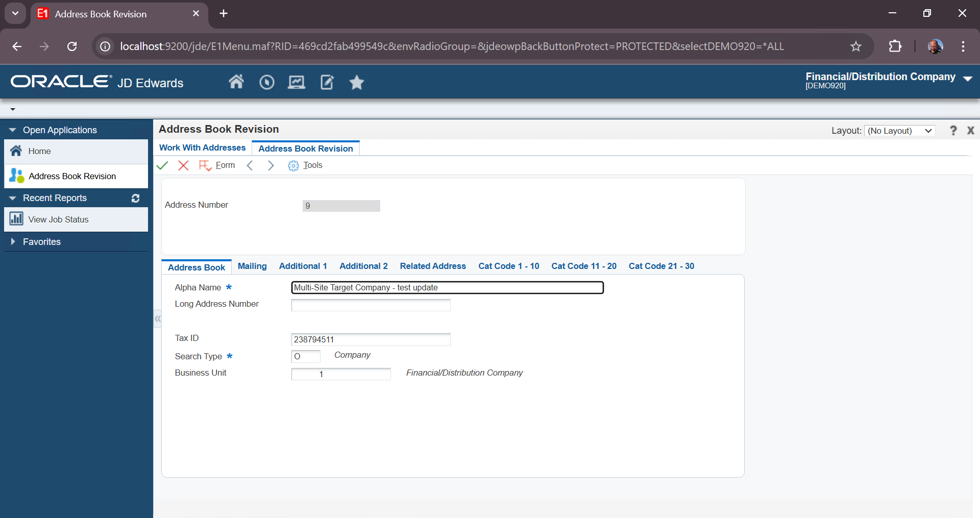Open the Favorites star icon in header
This screenshot has height=518, width=980.
[x=356, y=82]
